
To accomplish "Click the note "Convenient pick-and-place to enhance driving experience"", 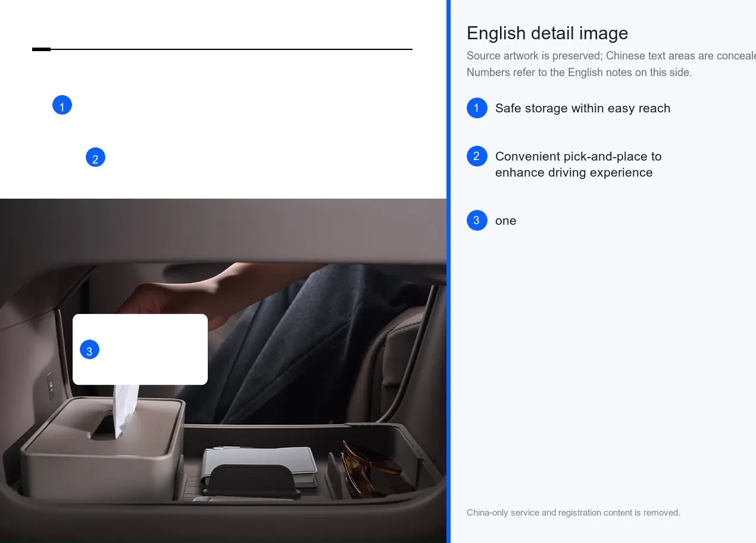I will click(578, 164).
